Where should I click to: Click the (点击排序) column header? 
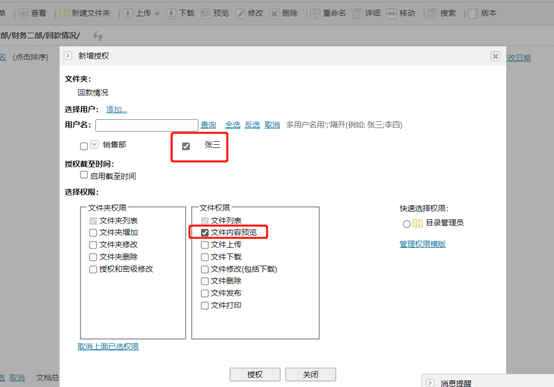tap(31, 57)
